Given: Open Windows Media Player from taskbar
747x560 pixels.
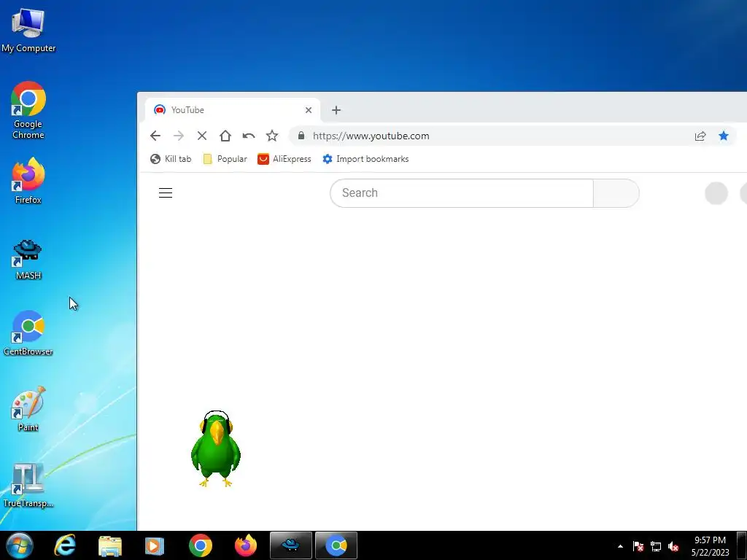Looking at the screenshot, I should click(155, 545).
